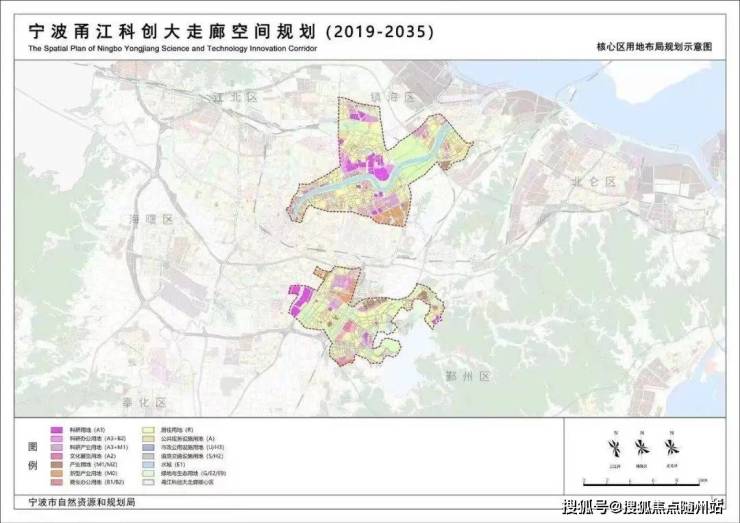The width and height of the screenshot is (740, 523).
Task: Click the 奉化区 district label
Action: [x=144, y=403]
